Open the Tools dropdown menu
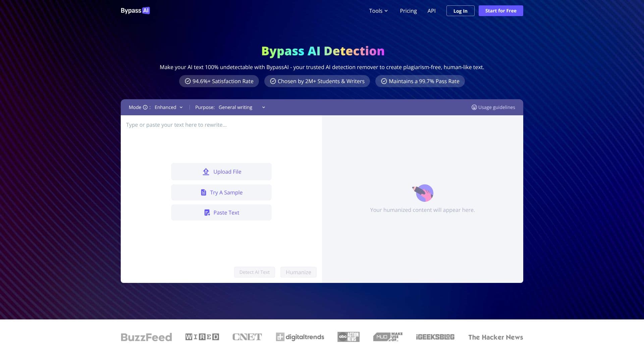644x362 pixels. click(x=378, y=11)
